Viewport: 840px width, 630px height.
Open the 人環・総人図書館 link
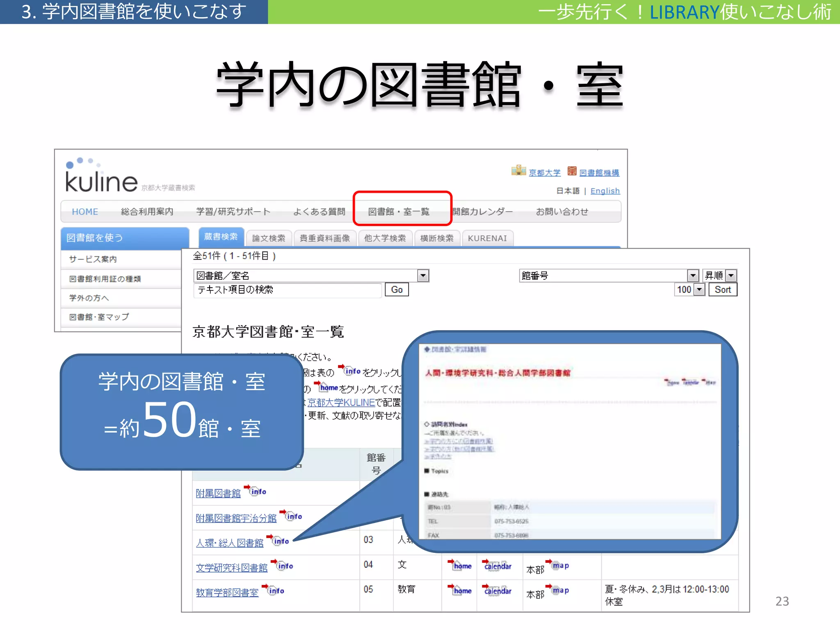click(230, 543)
